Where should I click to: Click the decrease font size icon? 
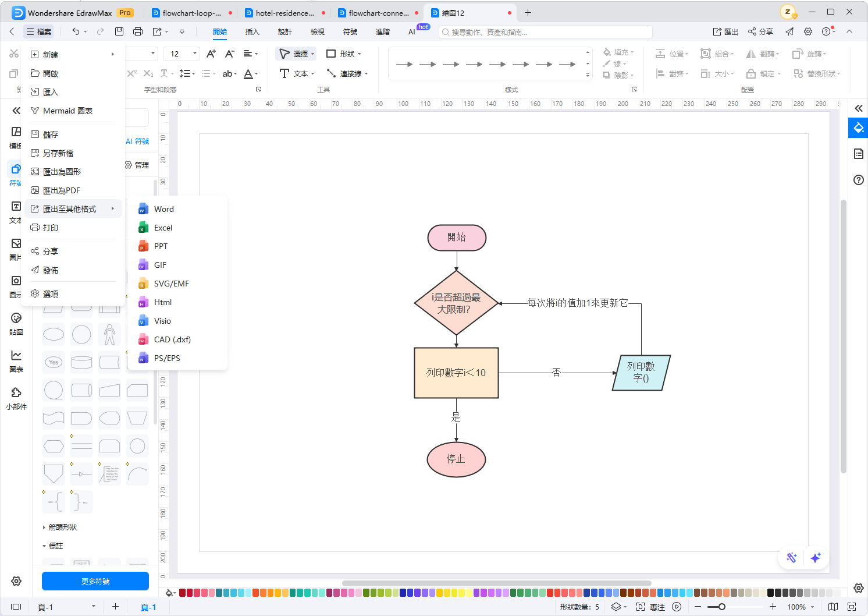point(230,54)
